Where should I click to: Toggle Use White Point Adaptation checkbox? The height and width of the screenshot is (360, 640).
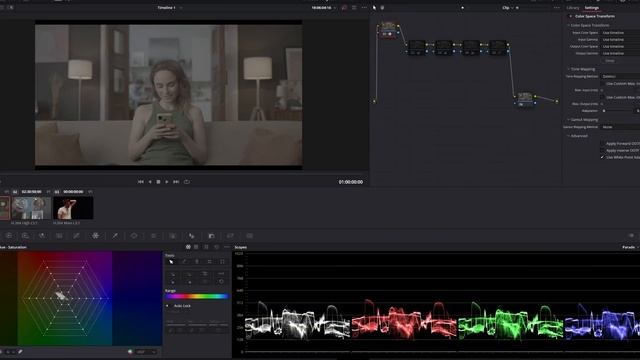[602, 157]
